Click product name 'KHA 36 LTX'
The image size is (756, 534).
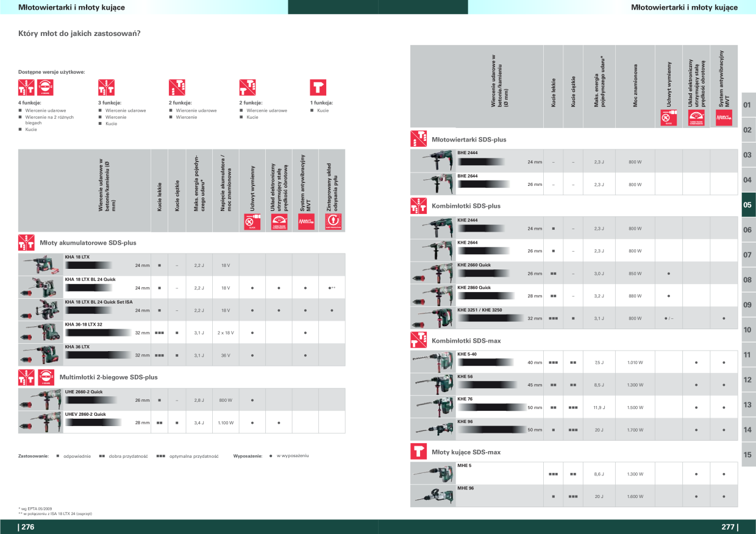pos(77,346)
